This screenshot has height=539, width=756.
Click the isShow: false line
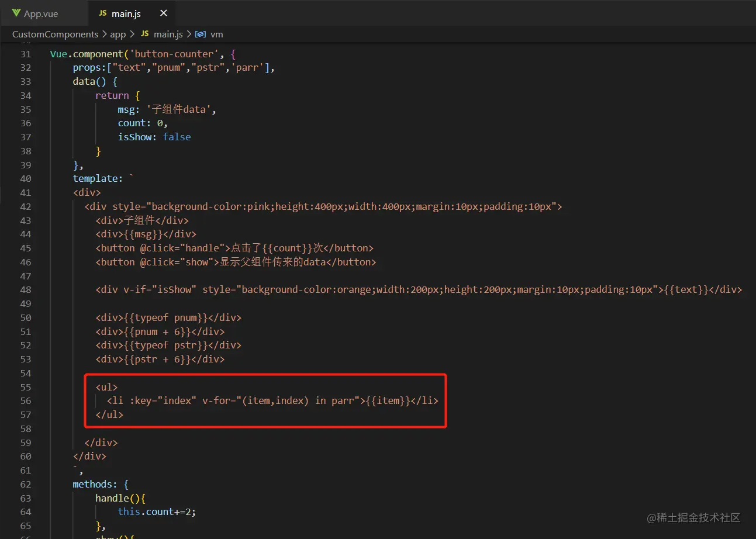pos(154,137)
